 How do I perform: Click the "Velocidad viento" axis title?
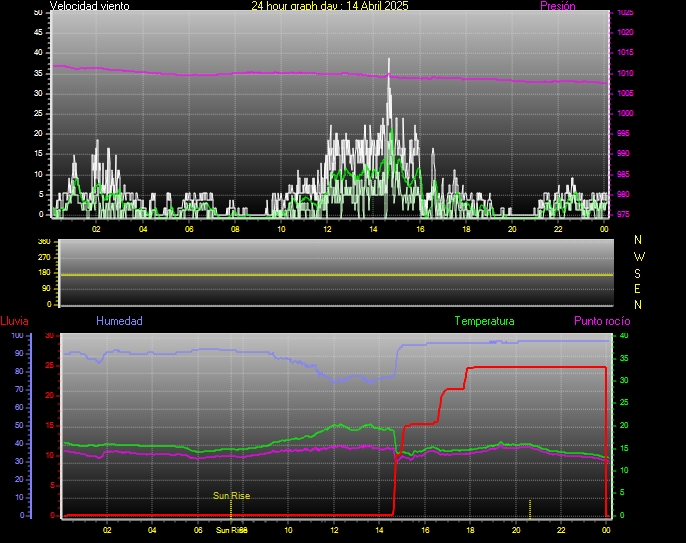[x=89, y=6]
